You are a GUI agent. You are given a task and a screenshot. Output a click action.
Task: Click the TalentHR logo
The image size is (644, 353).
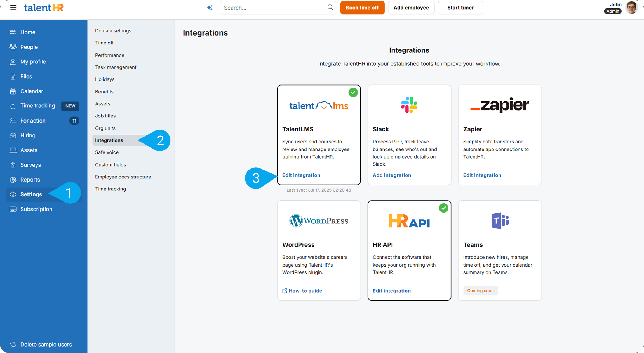44,8
